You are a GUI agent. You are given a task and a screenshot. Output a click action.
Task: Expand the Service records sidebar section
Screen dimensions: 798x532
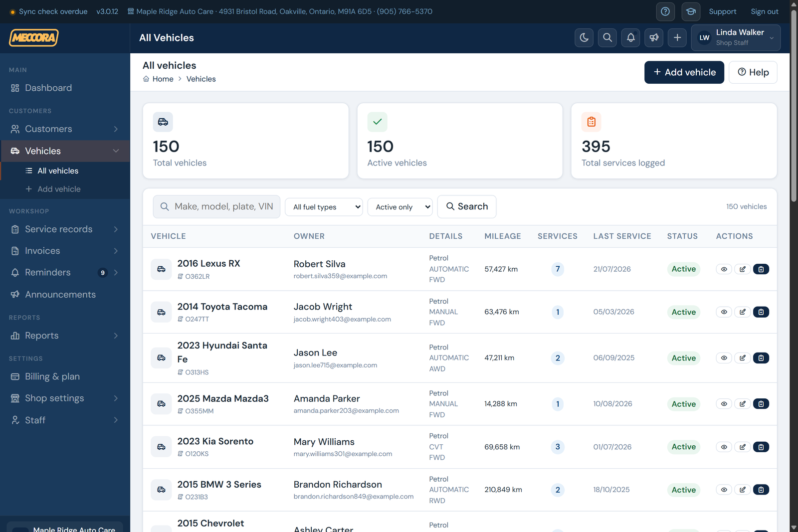point(65,229)
